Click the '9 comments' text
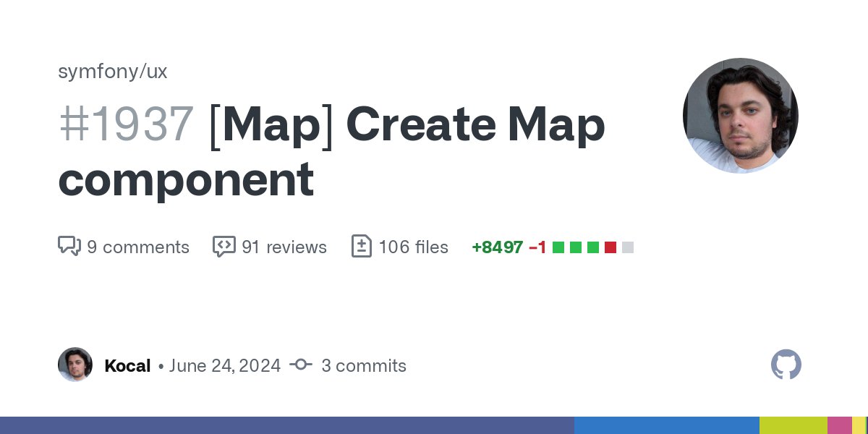868x434 pixels. (138, 247)
